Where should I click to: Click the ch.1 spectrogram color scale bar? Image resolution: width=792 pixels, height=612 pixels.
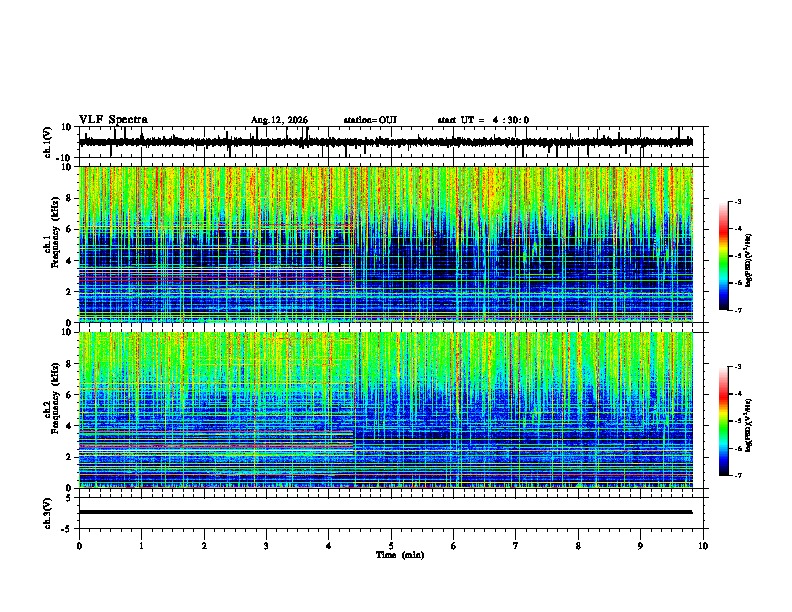click(724, 255)
